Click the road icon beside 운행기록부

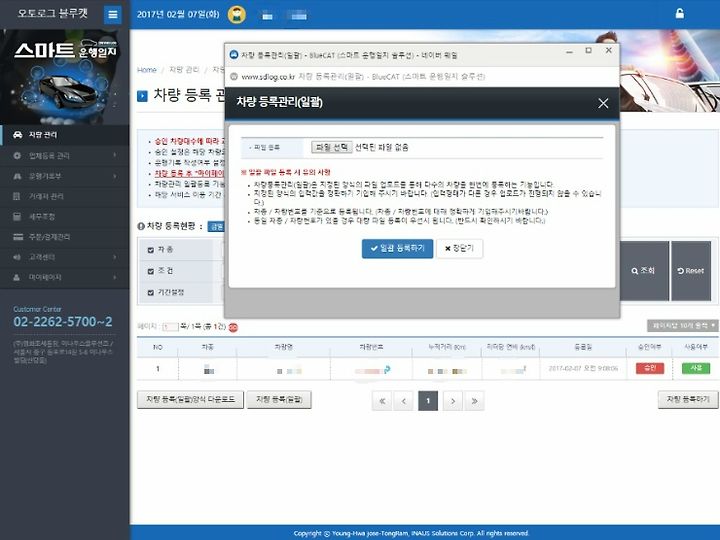point(17,176)
